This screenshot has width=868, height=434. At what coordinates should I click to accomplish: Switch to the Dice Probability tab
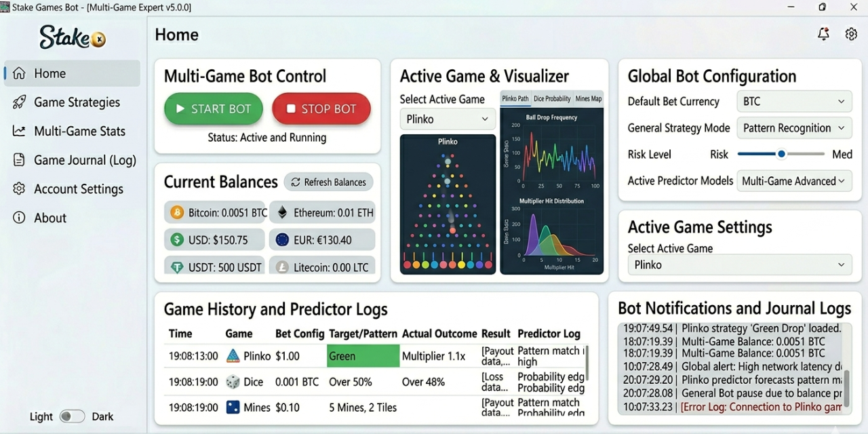click(x=552, y=99)
